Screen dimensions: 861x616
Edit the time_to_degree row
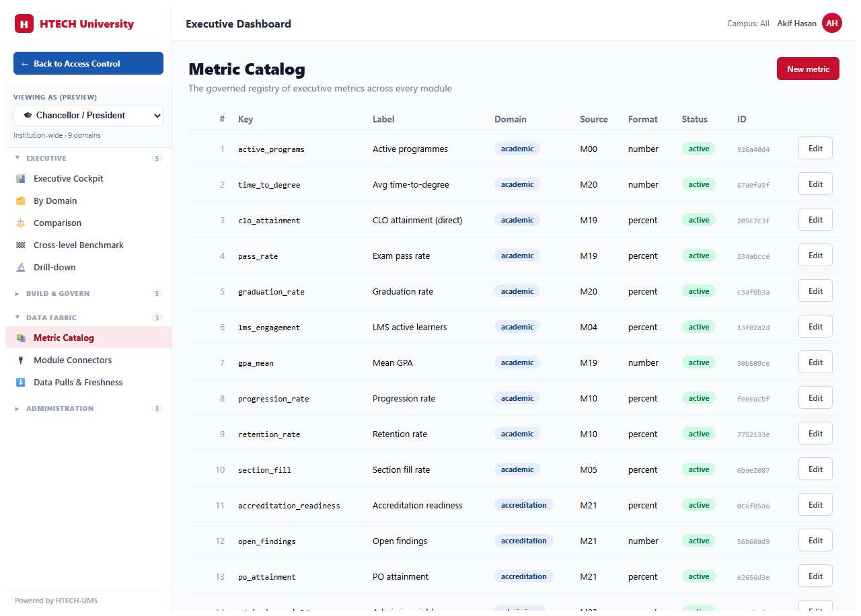[x=815, y=184]
